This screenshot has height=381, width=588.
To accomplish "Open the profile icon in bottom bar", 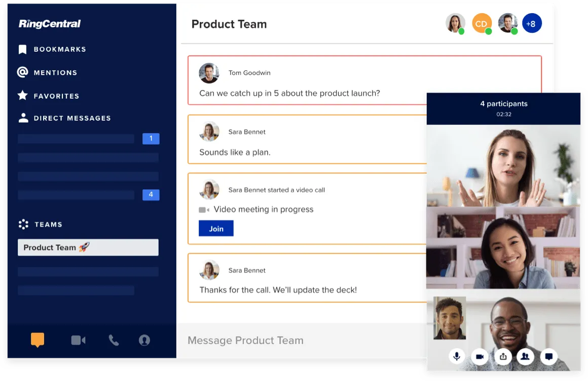I will coord(144,340).
